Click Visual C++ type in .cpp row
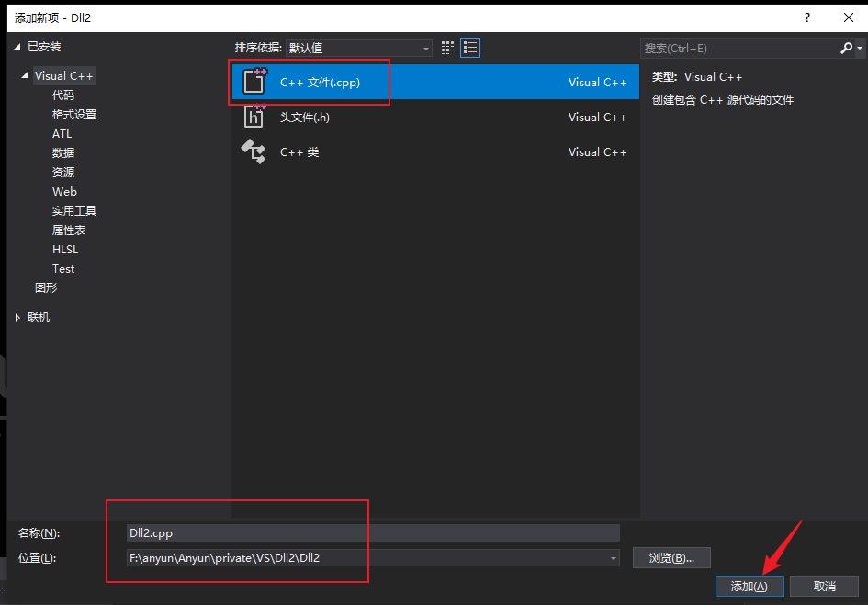868x605 pixels. tap(597, 83)
